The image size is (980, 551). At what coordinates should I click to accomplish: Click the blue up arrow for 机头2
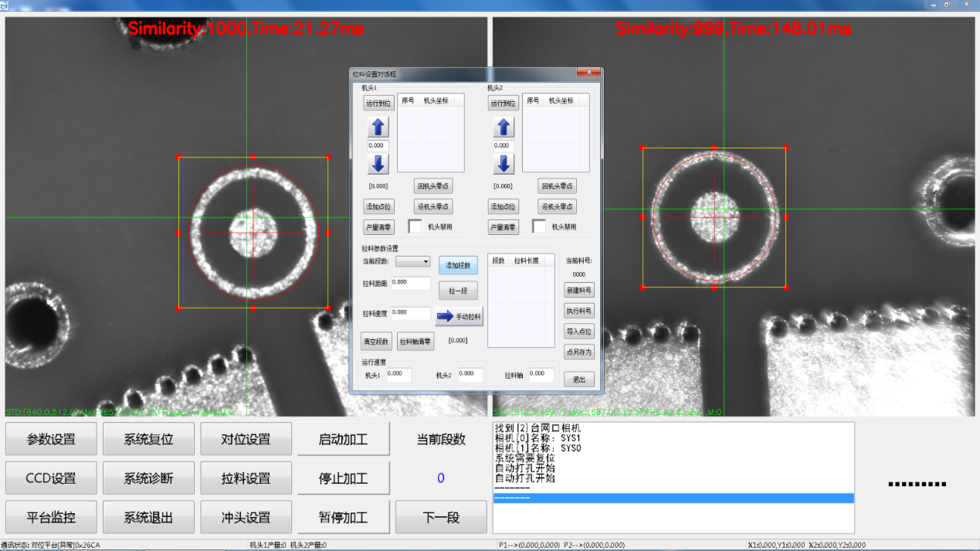pos(503,126)
